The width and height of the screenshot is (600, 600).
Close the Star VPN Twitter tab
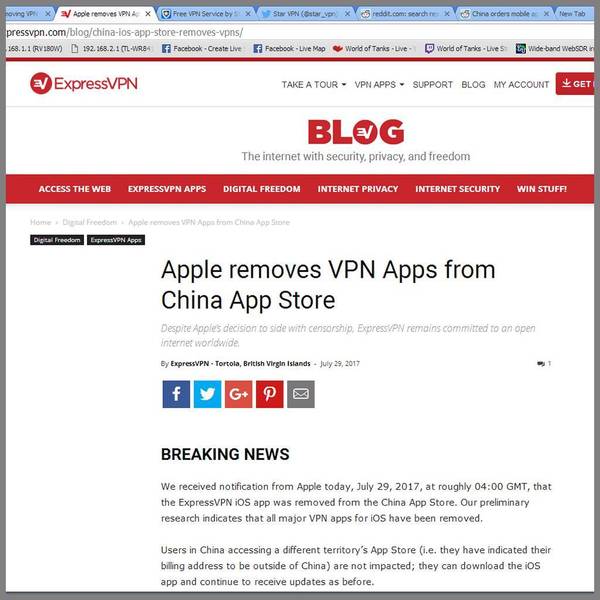347,14
